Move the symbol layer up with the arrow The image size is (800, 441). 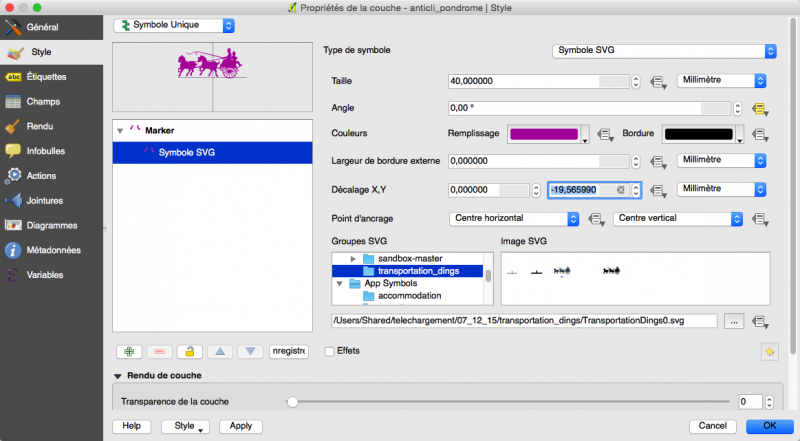(220, 351)
